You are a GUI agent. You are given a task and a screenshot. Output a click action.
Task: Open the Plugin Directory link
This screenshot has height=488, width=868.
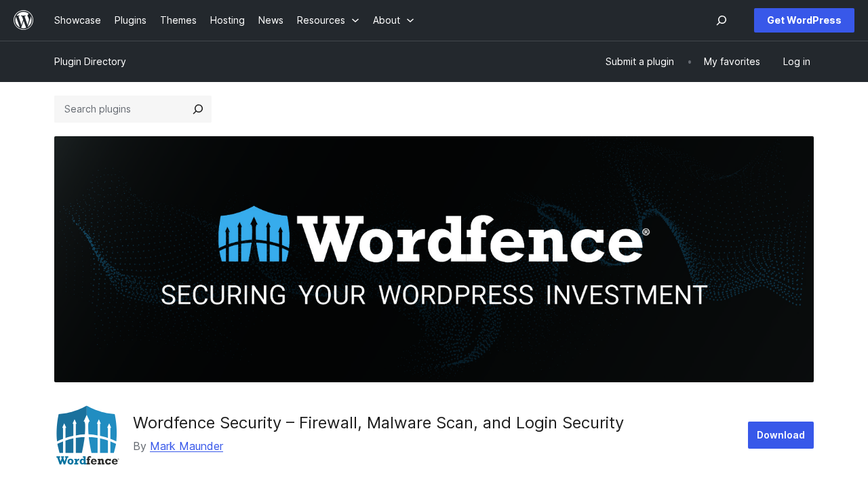(x=90, y=62)
